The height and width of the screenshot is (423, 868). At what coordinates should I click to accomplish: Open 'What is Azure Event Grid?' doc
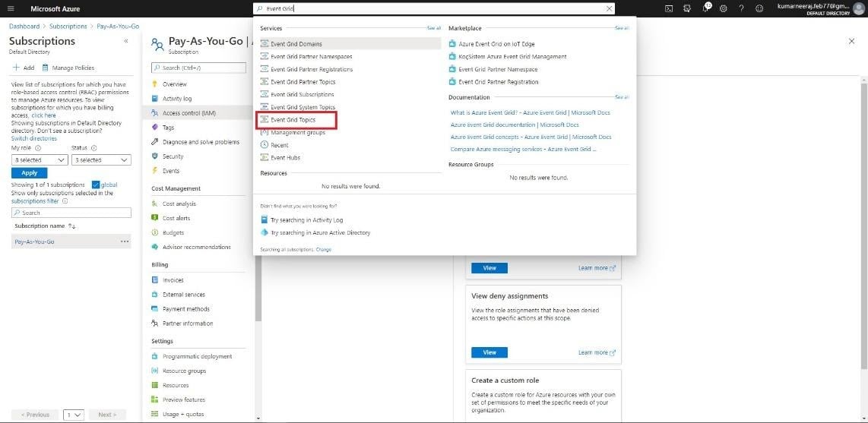tap(531, 113)
